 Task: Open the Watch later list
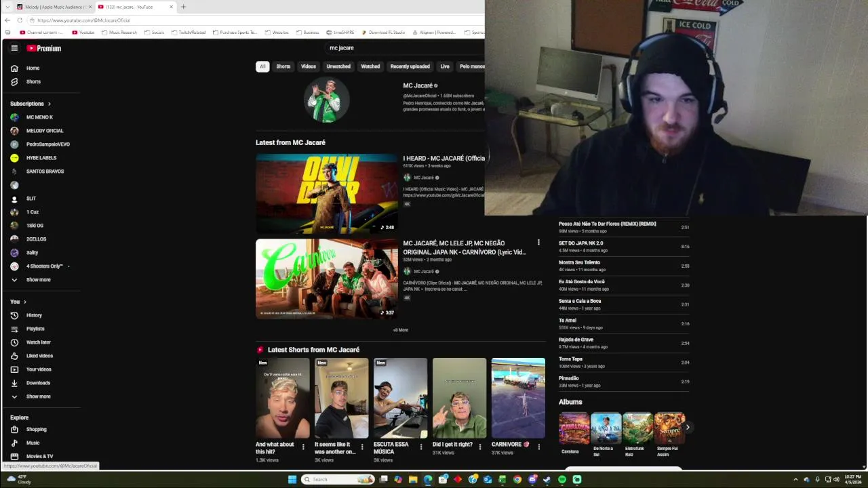coord(38,342)
